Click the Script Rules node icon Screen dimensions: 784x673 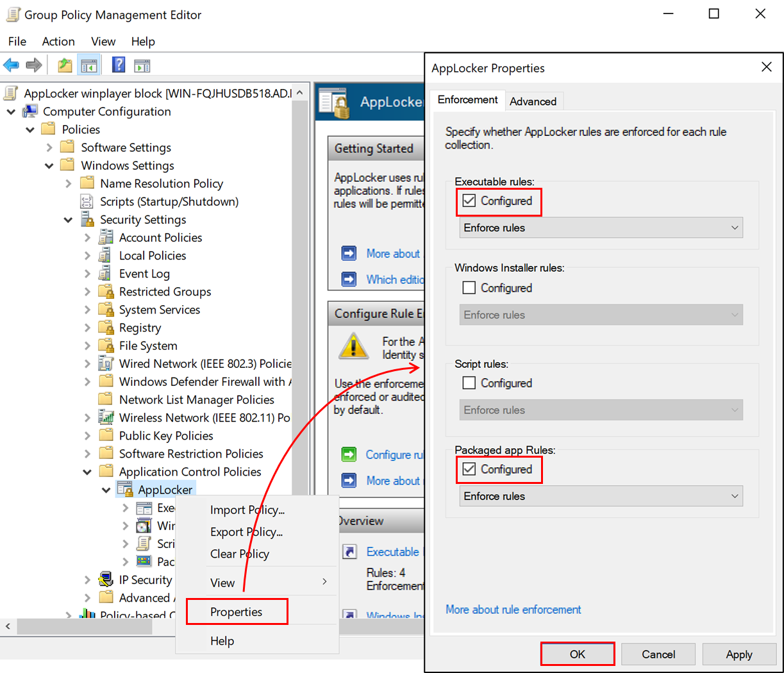point(144,544)
